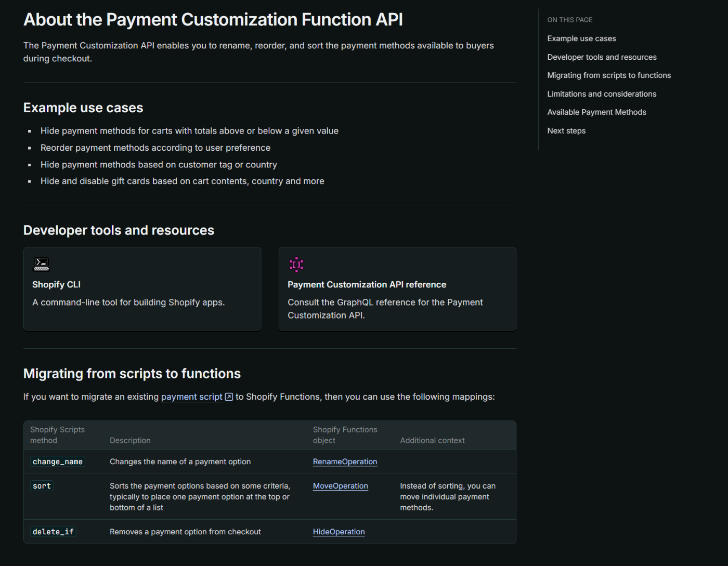
Task: Open the Payment Customization API reference card title
Action: 367,284
